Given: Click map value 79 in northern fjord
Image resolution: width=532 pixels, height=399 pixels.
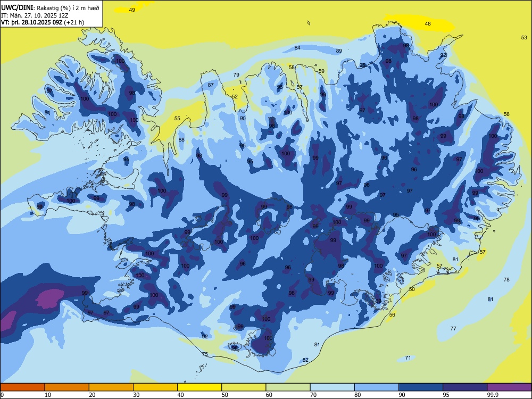Looking at the screenshot, I should point(236,74).
